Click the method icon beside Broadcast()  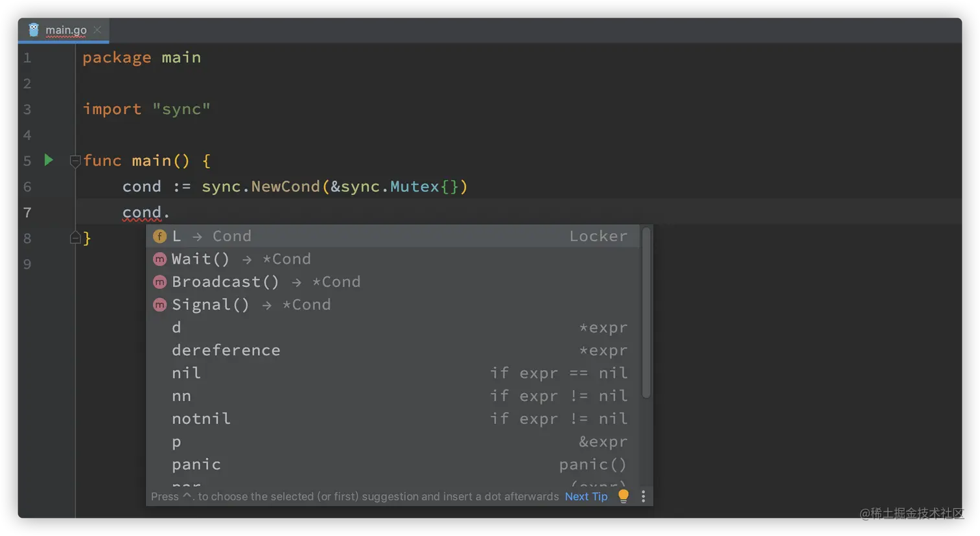pyautogui.click(x=159, y=281)
